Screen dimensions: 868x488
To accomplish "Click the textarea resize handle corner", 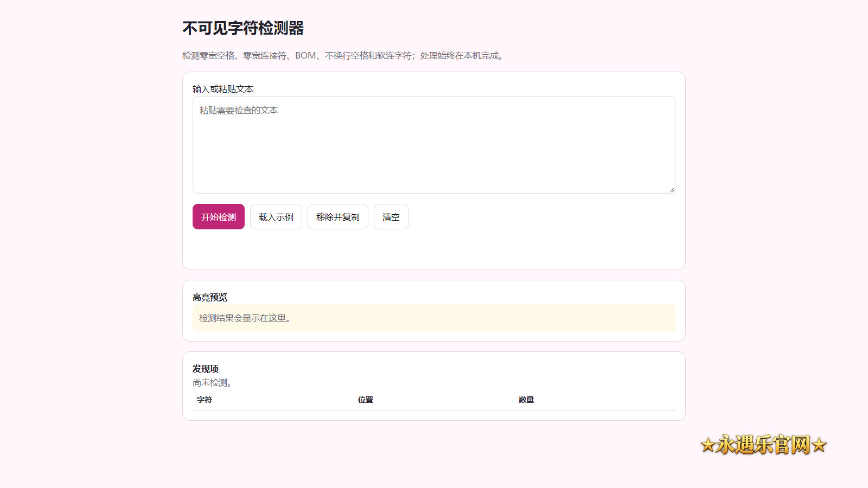I will click(x=672, y=190).
